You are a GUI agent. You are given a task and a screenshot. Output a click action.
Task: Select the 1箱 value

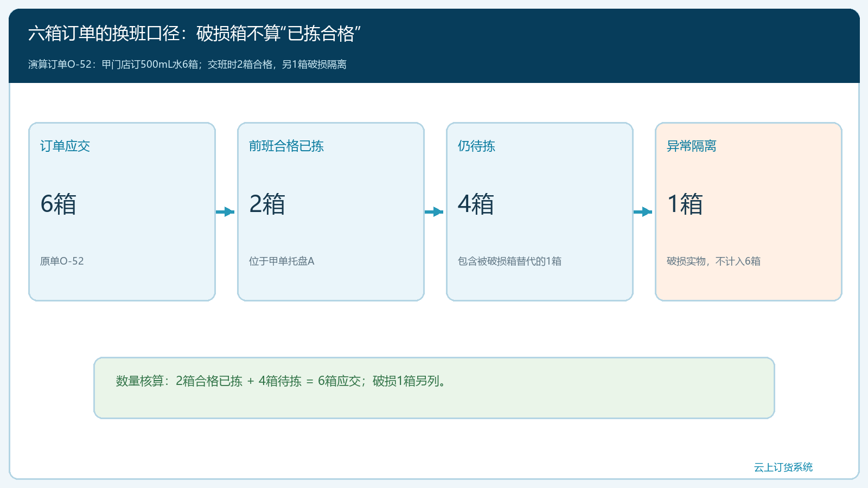pyautogui.click(x=685, y=204)
